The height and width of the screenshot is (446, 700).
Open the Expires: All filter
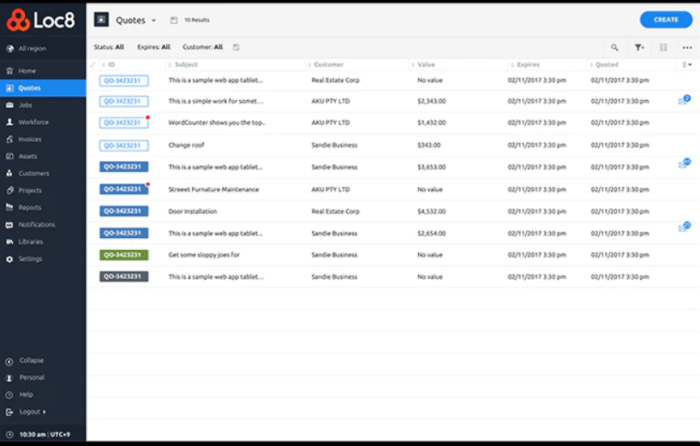154,47
